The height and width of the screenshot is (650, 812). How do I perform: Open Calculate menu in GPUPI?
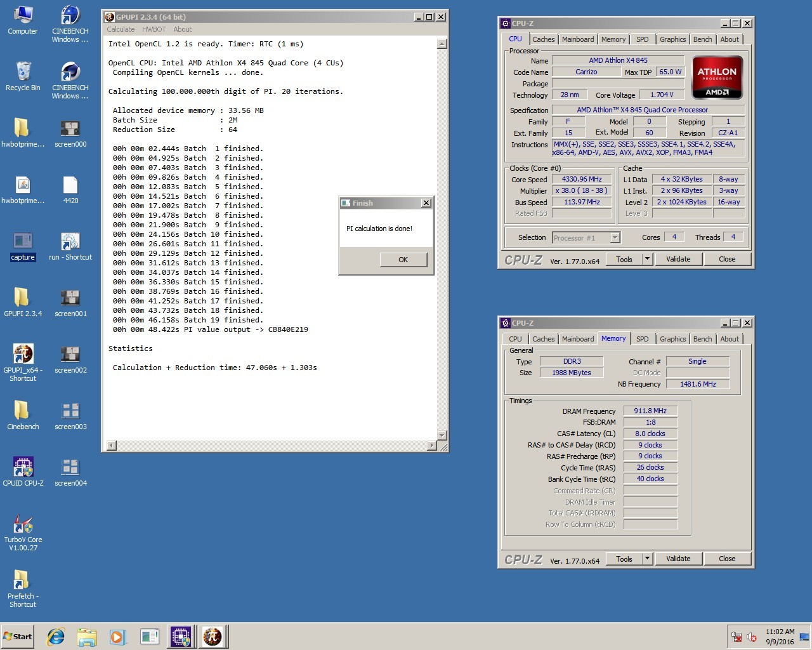[x=121, y=29]
